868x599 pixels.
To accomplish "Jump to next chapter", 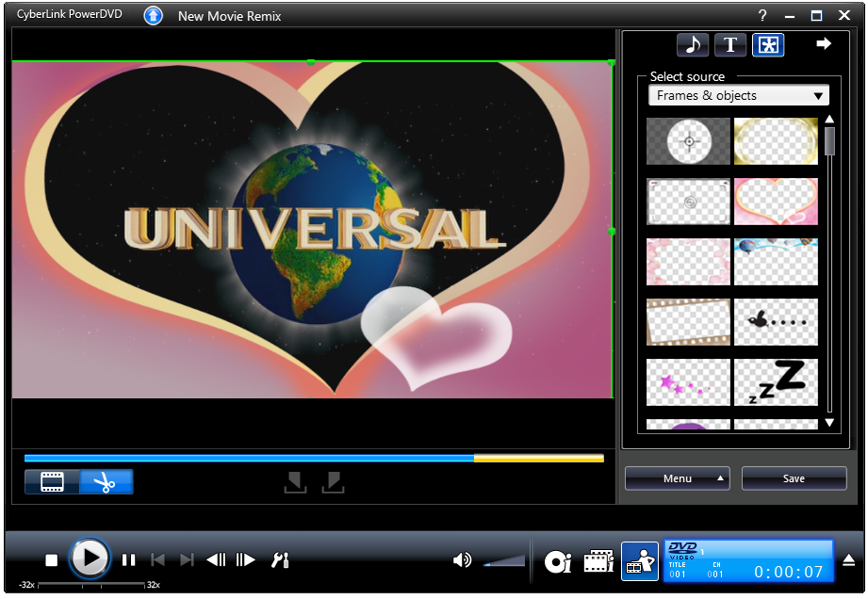I will click(x=188, y=560).
